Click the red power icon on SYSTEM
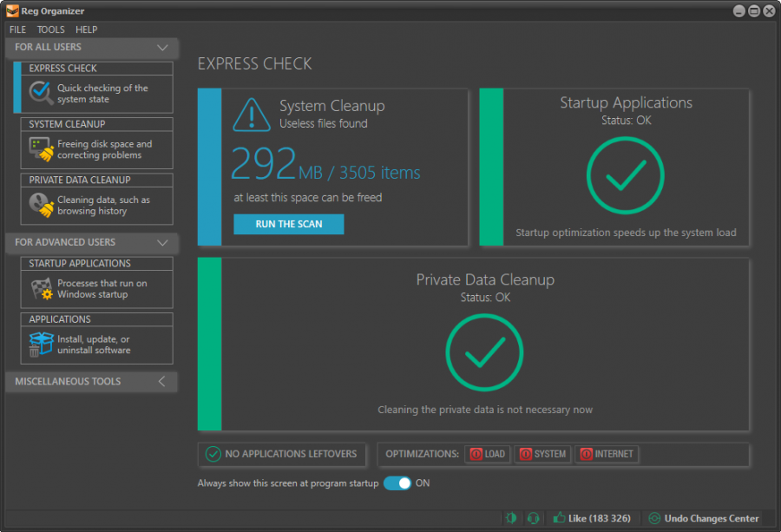The width and height of the screenshot is (781, 532). point(526,454)
